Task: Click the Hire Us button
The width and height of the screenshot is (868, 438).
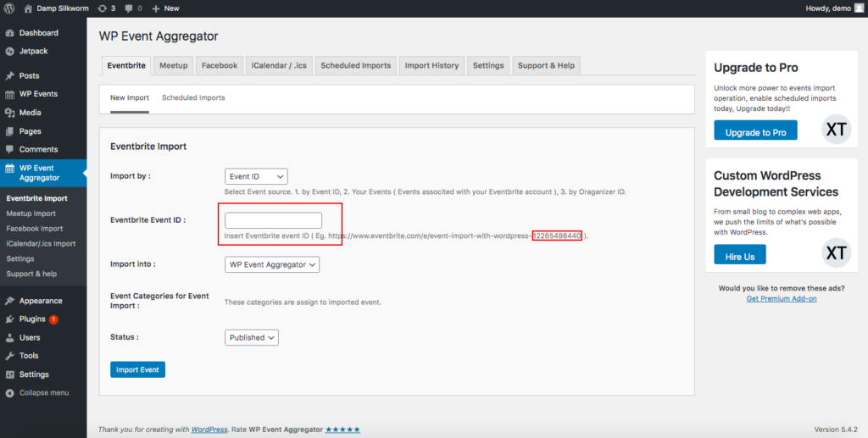Action: click(739, 254)
